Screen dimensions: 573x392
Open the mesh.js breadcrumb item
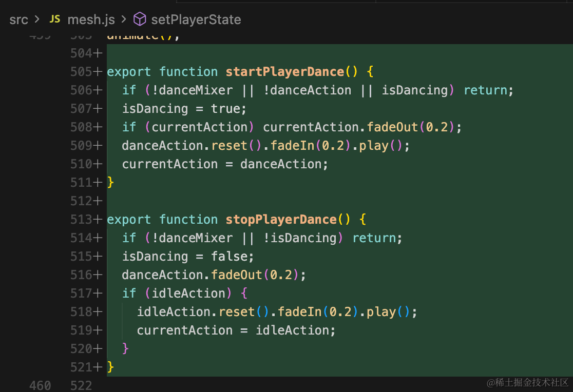(91, 19)
